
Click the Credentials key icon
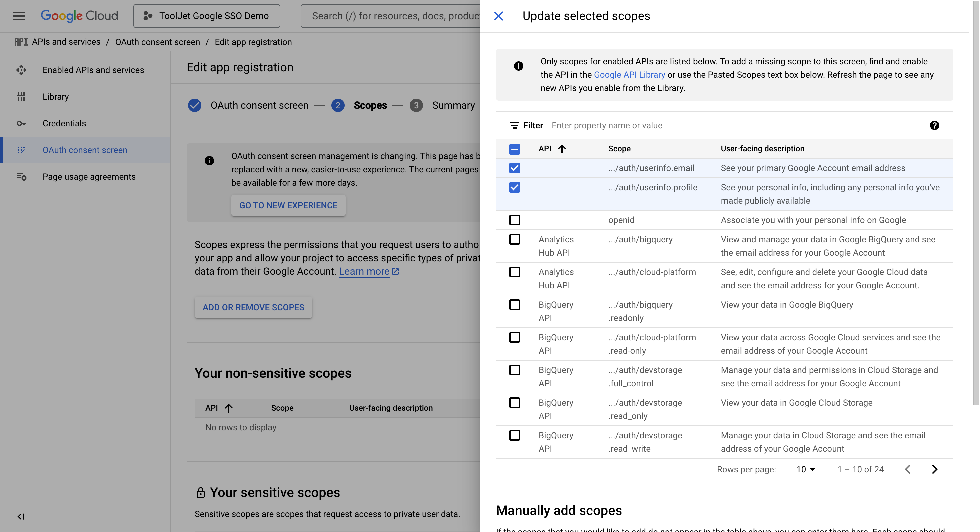[21, 123]
